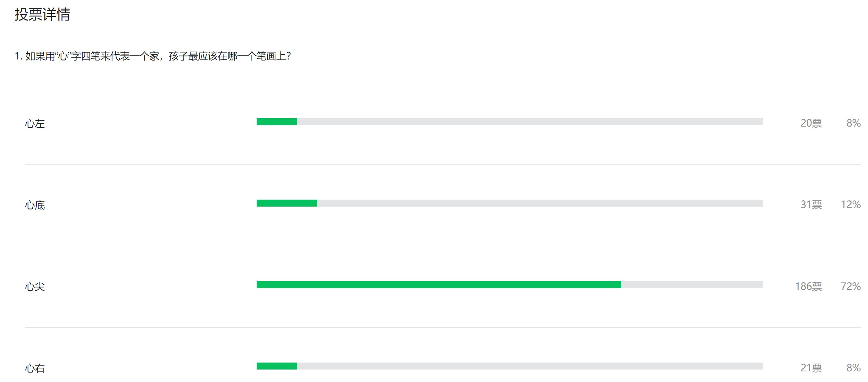This screenshot has width=868, height=382.
Task: Click the 心左 option label
Action: tap(35, 124)
